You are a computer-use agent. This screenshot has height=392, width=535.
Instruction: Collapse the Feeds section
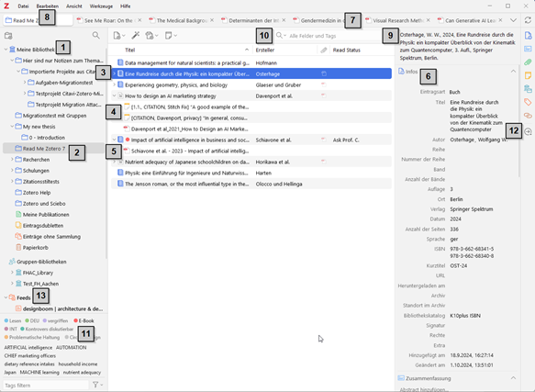pos(6,297)
